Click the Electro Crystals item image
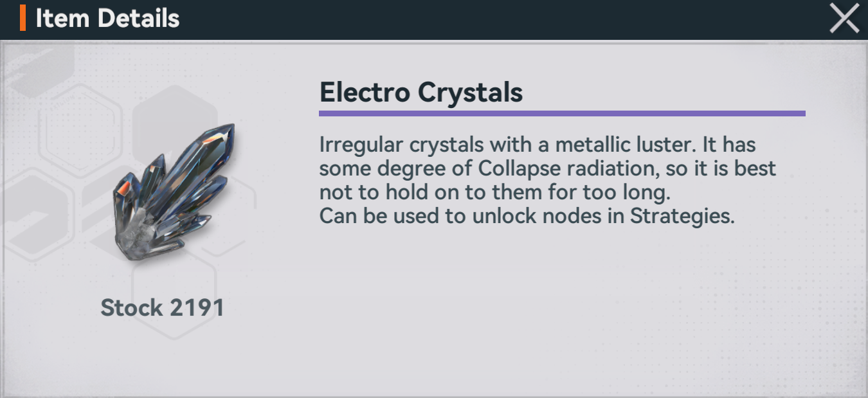Viewport: 868px width, 398px height. pyautogui.click(x=174, y=192)
